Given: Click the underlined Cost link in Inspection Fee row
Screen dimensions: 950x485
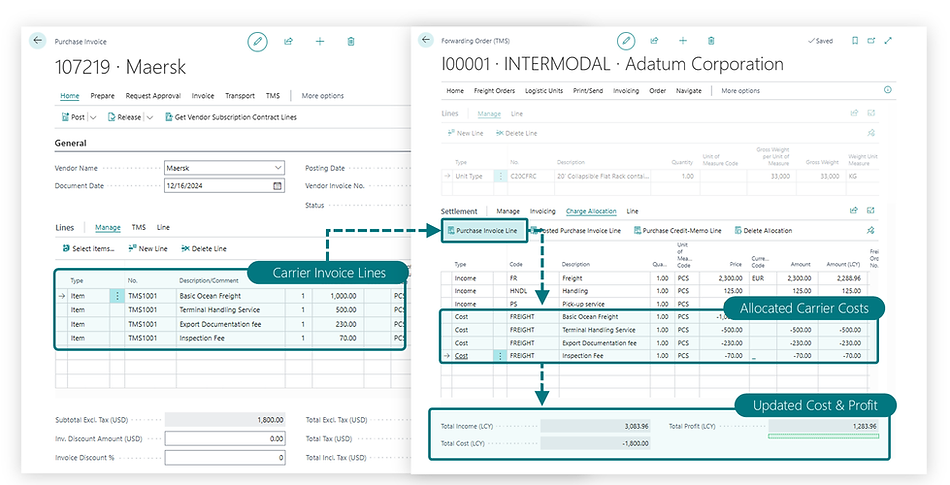Looking at the screenshot, I should point(461,356).
